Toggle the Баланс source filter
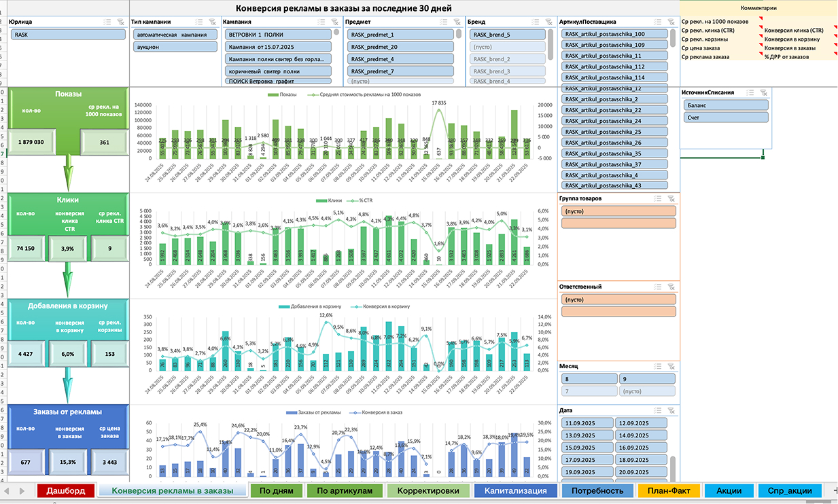Image resolution: width=838 pixels, height=504 pixels. [726, 105]
